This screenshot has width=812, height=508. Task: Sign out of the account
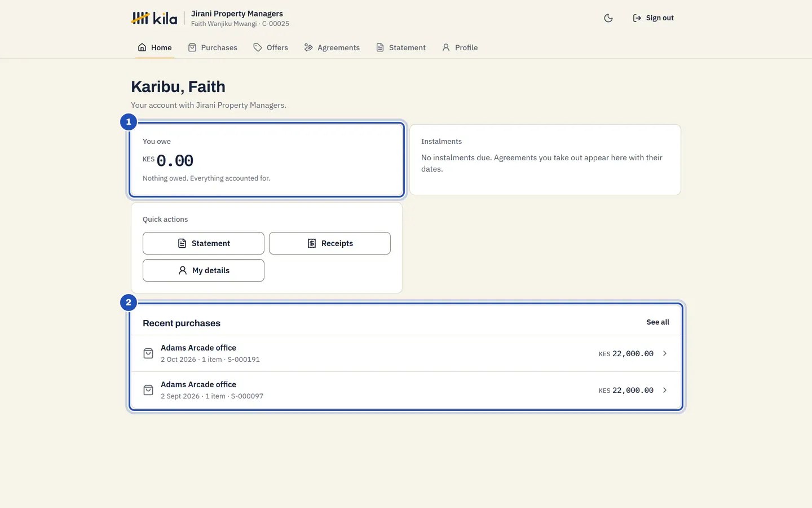tap(653, 18)
